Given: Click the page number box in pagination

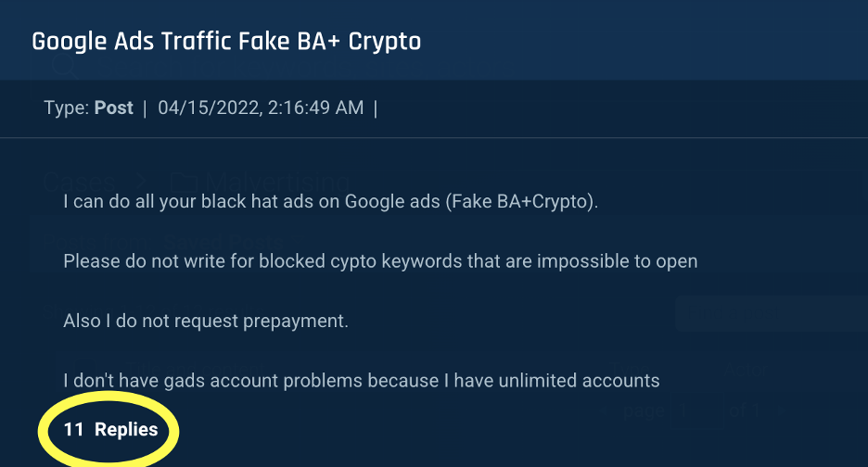Looking at the screenshot, I should point(696,411).
